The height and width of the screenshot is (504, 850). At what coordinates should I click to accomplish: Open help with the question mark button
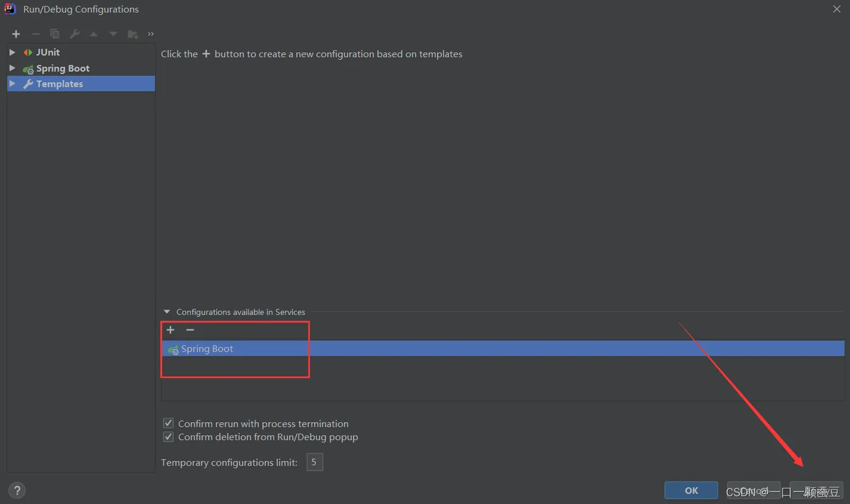pyautogui.click(x=17, y=491)
